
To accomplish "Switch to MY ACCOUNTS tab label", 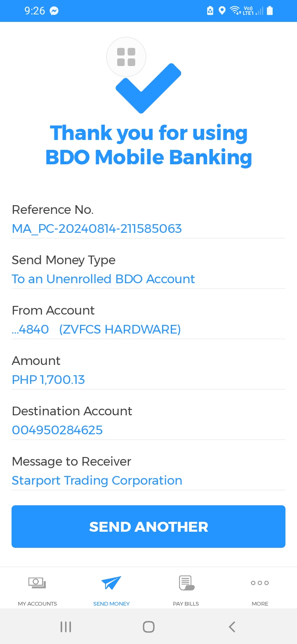I will [37, 604].
